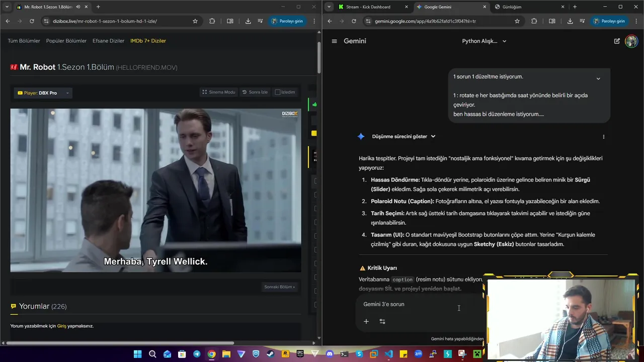Click dizibox page vertical scrollbar
Image resolution: width=644 pixels, height=362 pixels.
tap(319, 58)
